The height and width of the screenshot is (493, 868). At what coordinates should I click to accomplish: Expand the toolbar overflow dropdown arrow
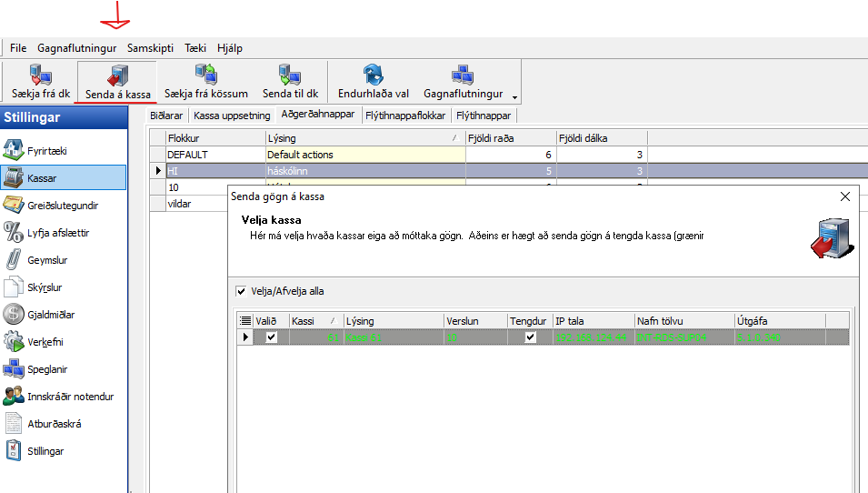514,97
